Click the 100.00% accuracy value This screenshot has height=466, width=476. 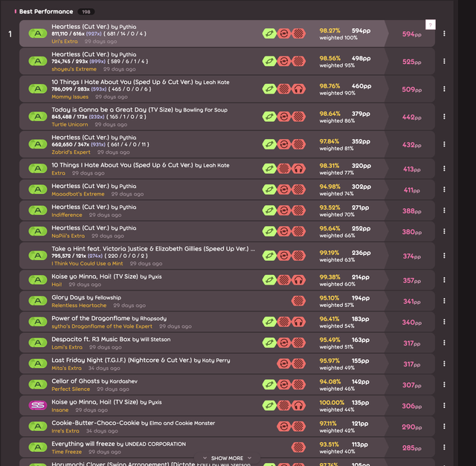tap(332, 403)
